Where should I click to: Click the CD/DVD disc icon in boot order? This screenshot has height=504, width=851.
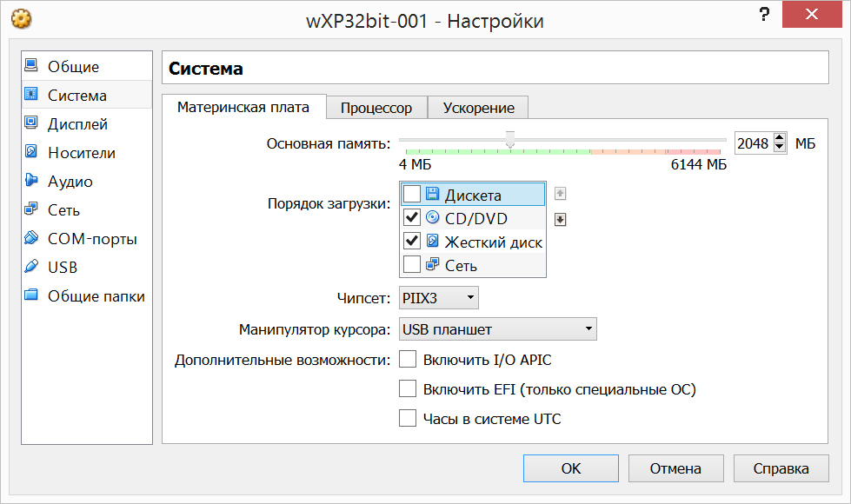tap(433, 217)
